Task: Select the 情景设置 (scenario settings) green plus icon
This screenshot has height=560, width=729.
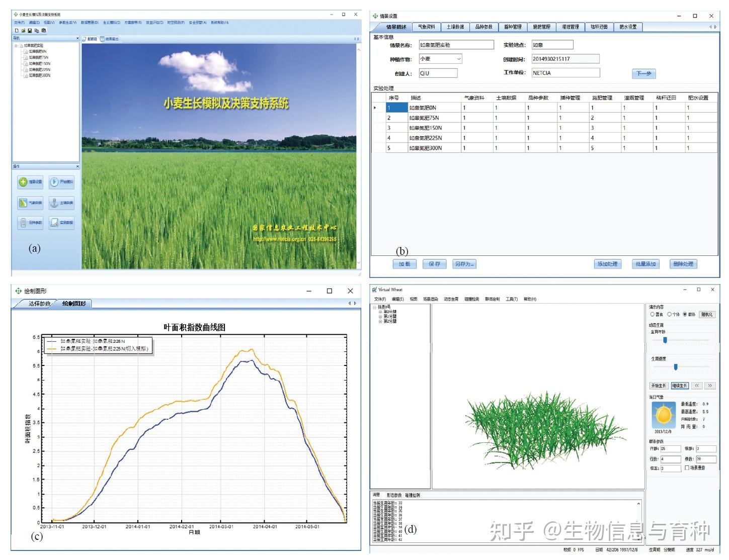Action: click(x=24, y=181)
